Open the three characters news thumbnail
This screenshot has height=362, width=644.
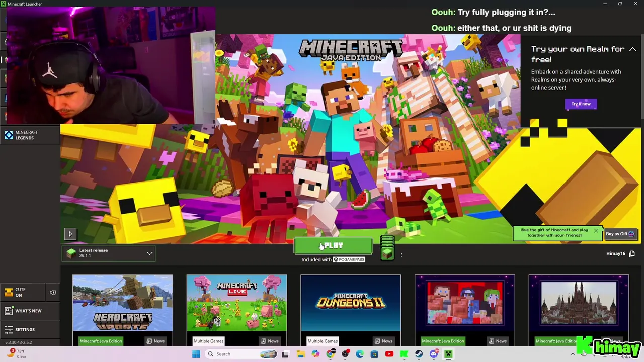pos(465,303)
